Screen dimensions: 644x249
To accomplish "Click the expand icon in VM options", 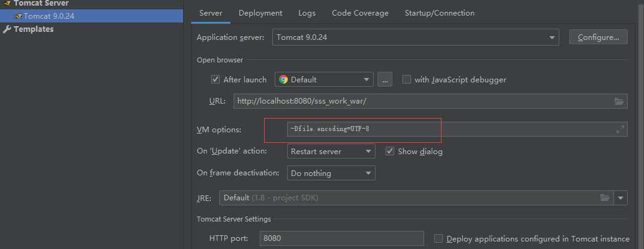I will point(620,129).
